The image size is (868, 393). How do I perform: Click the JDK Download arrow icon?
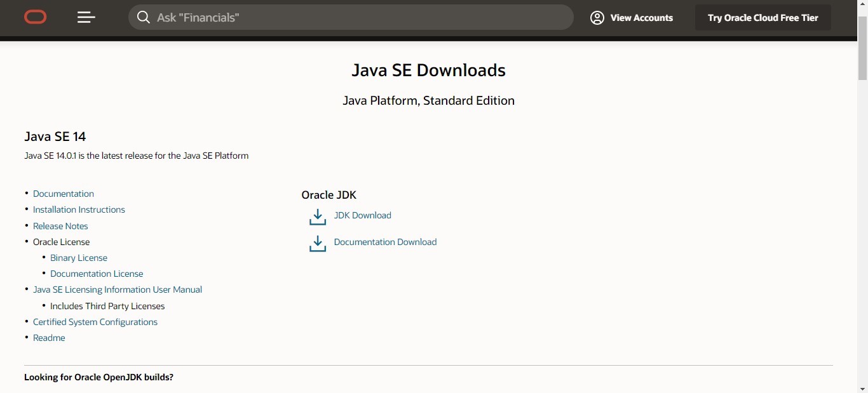(x=317, y=216)
